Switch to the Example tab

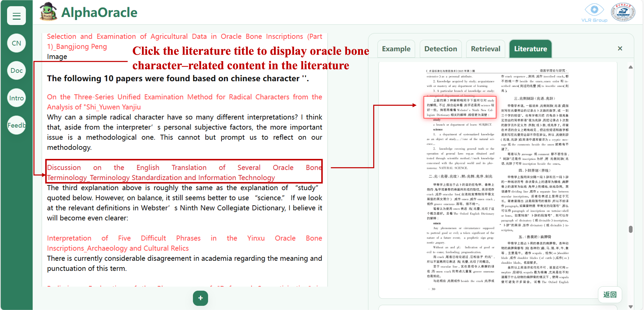[396, 48]
